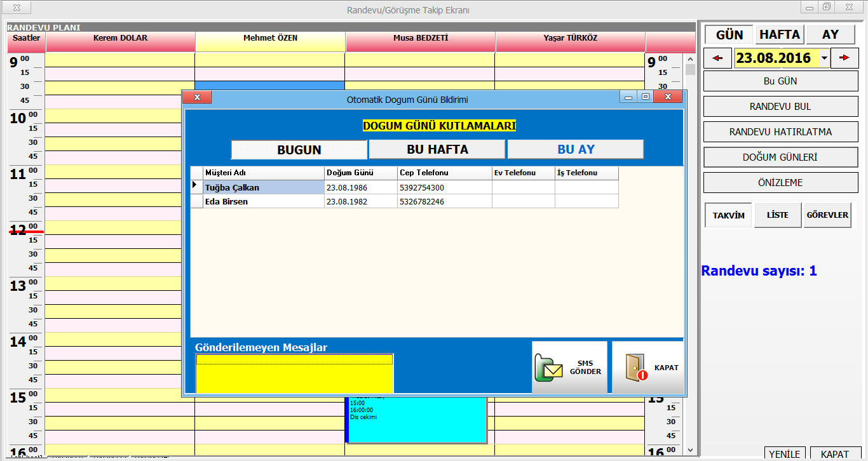
Task: Switch to LİSTE view
Action: [x=778, y=215]
